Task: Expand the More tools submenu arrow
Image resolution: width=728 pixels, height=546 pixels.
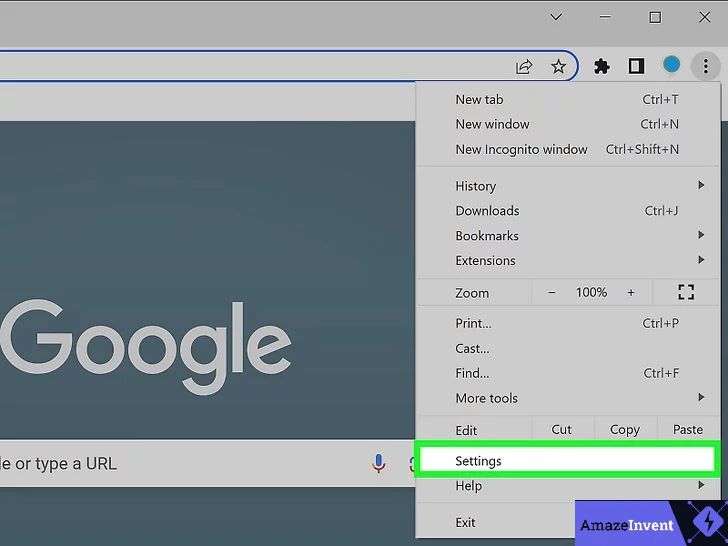Action: 701,397
